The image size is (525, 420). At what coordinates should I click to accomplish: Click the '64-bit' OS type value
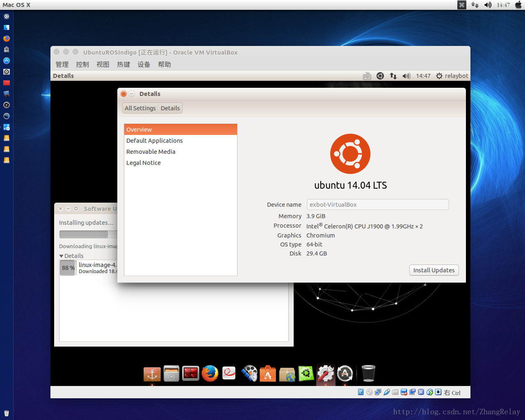tap(315, 244)
